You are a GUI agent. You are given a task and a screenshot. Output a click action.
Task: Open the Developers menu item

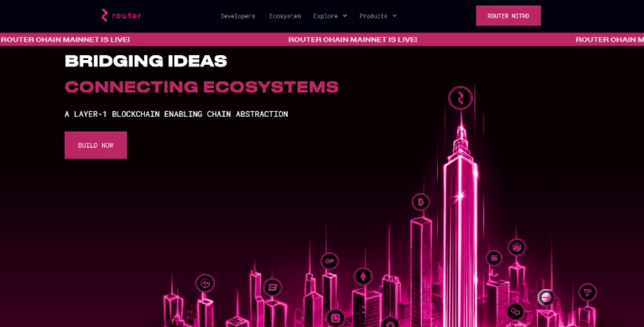click(237, 16)
